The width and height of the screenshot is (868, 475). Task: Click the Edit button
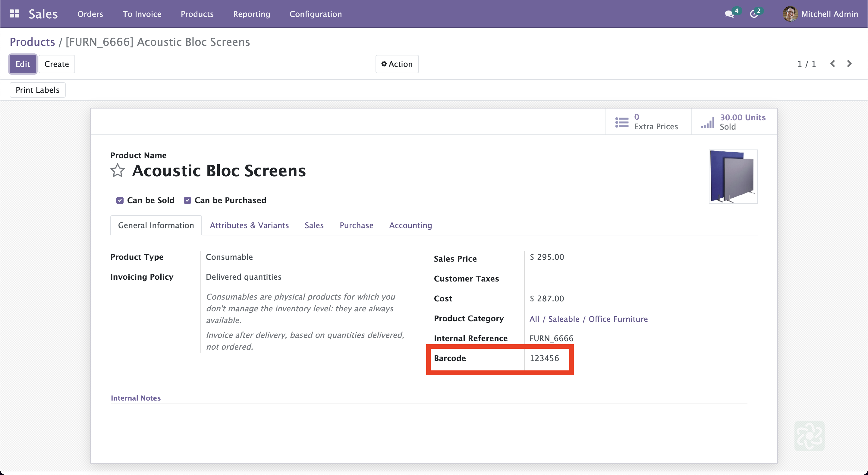23,64
